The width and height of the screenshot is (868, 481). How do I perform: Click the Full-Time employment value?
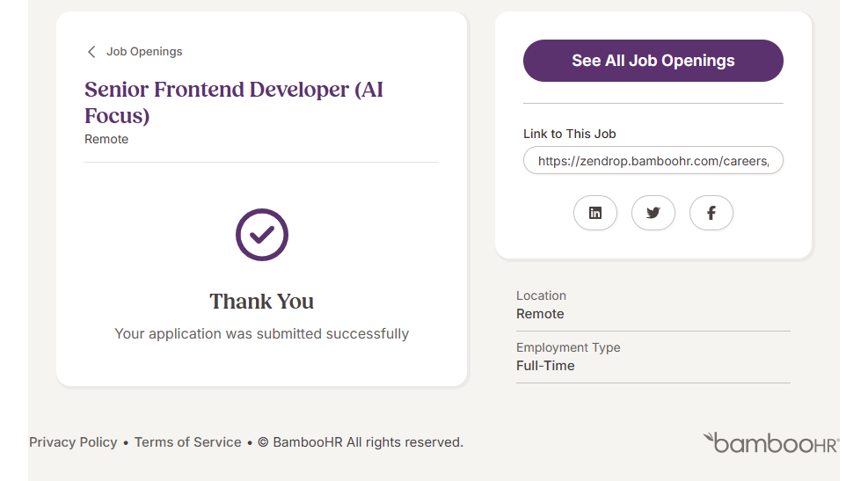pos(545,366)
